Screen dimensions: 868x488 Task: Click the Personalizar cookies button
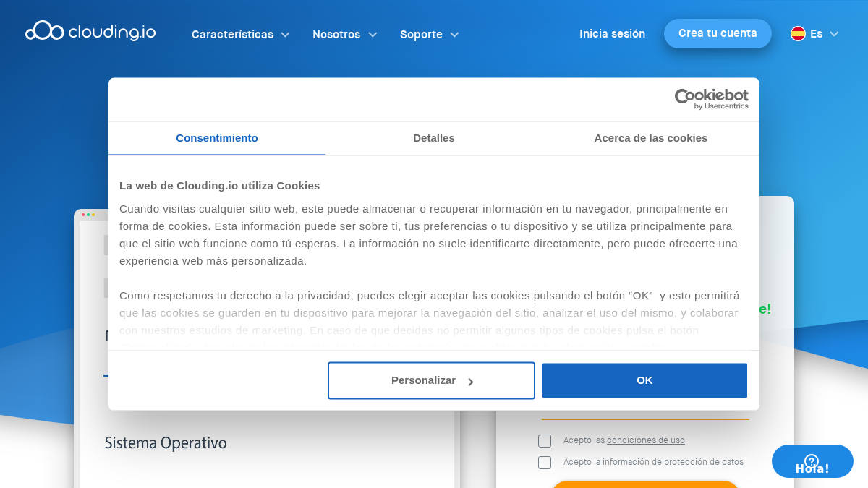pyautogui.click(x=431, y=380)
